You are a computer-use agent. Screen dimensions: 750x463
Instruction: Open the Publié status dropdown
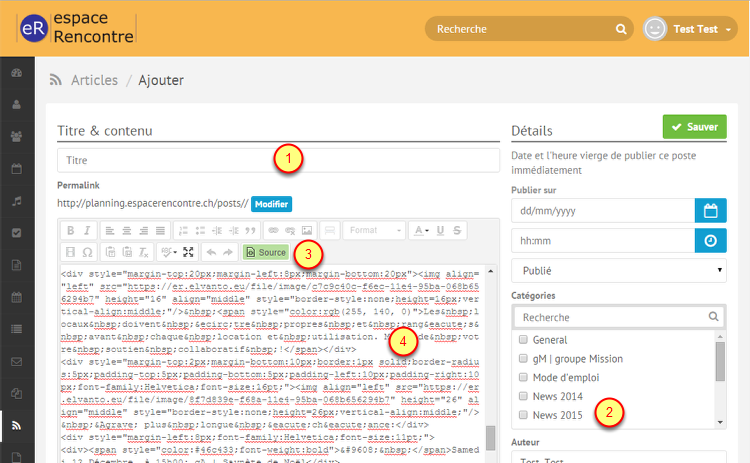[x=618, y=271]
